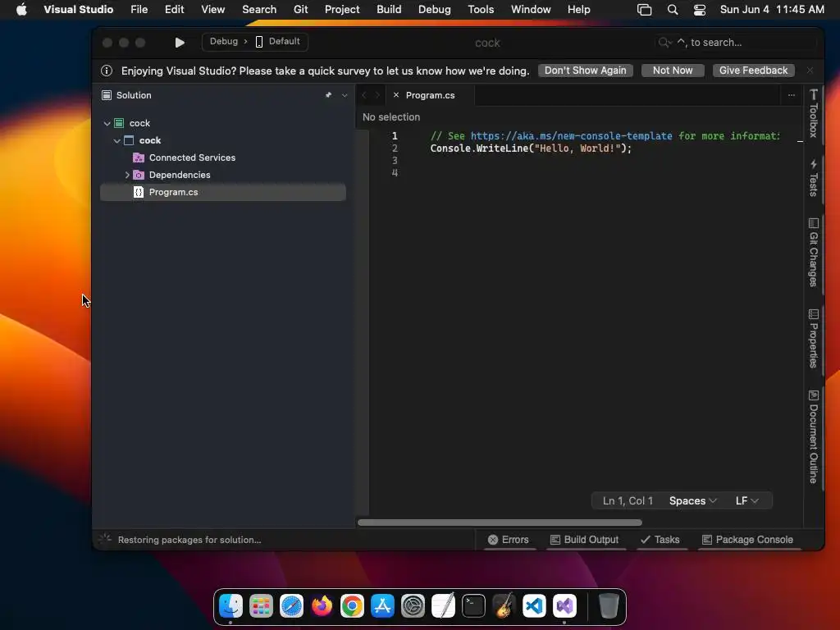Launch Safari from the Dock
This screenshot has height=630, width=840.
[x=291, y=606]
